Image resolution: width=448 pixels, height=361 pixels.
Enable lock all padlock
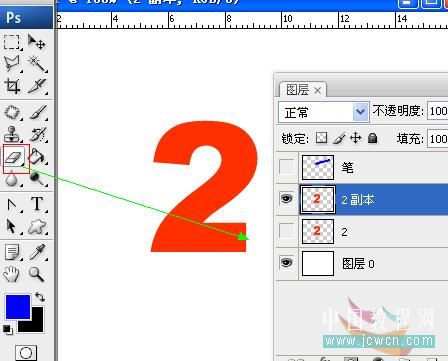tap(372, 138)
